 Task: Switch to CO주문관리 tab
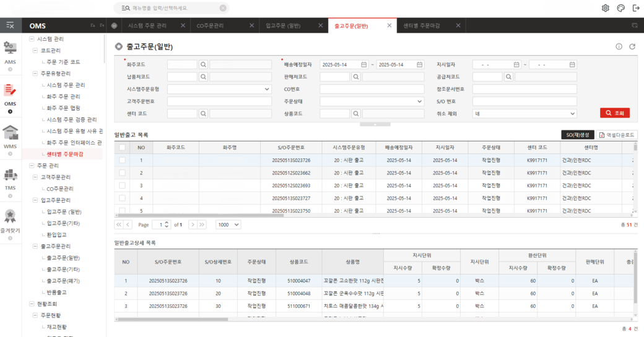coord(210,25)
